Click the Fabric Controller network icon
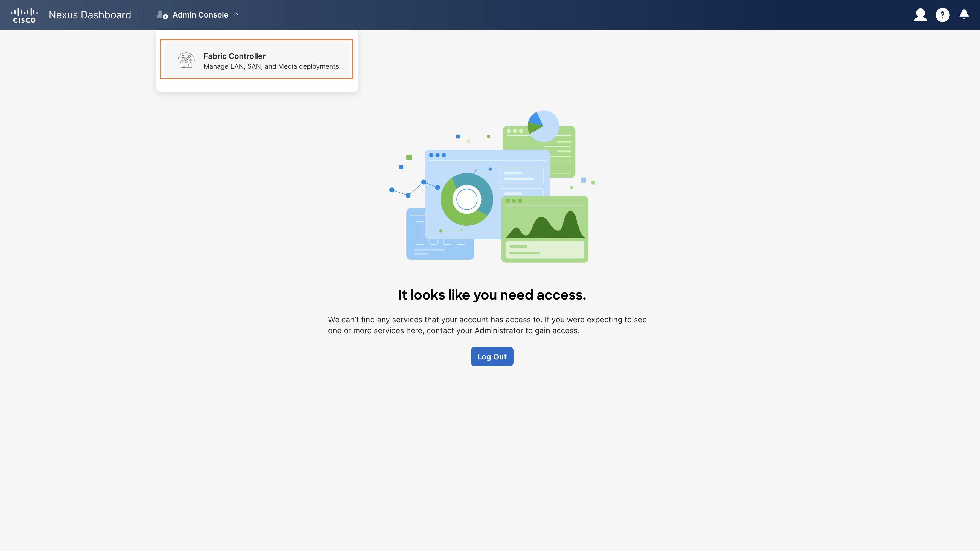The height and width of the screenshot is (551, 980). 186,60
